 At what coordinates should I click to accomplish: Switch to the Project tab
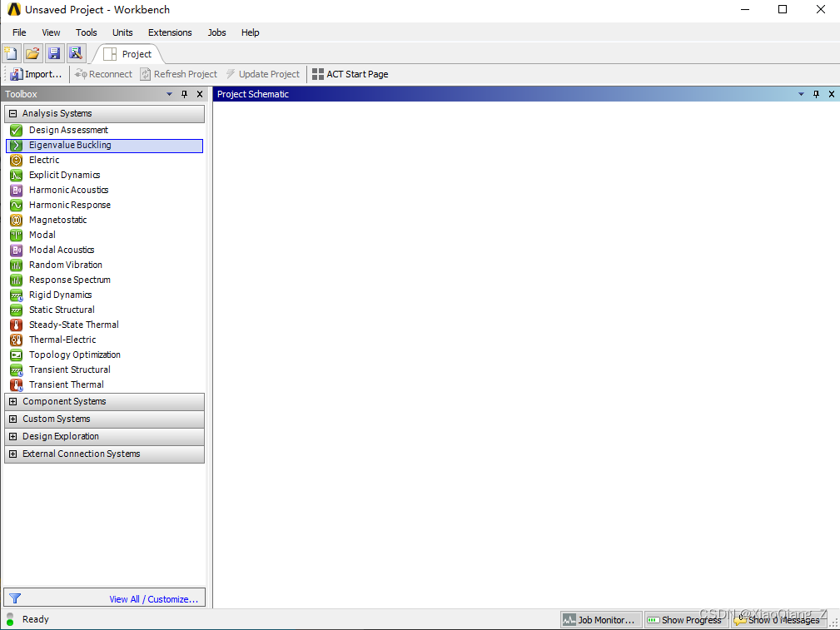click(x=128, y=54)
